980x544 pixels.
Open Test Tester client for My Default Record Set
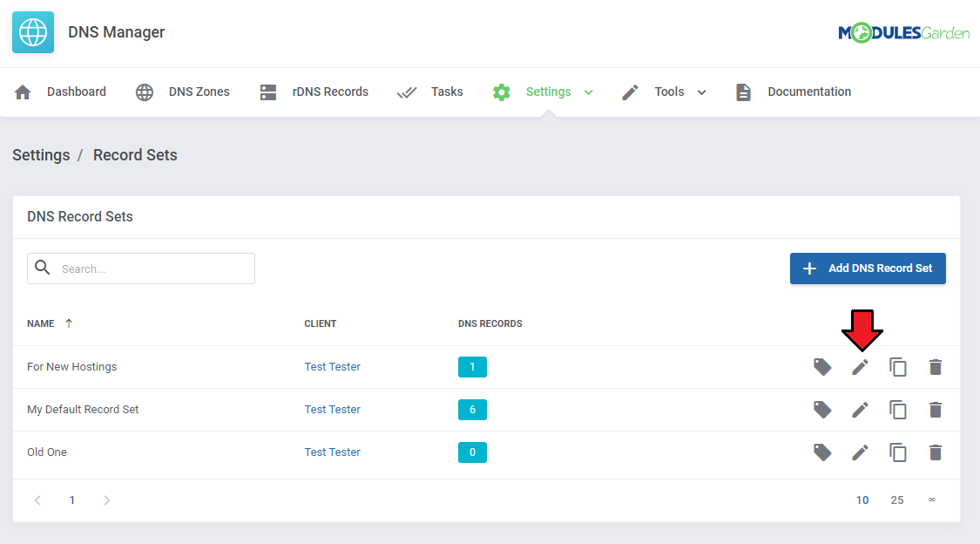tap(333, 410)
